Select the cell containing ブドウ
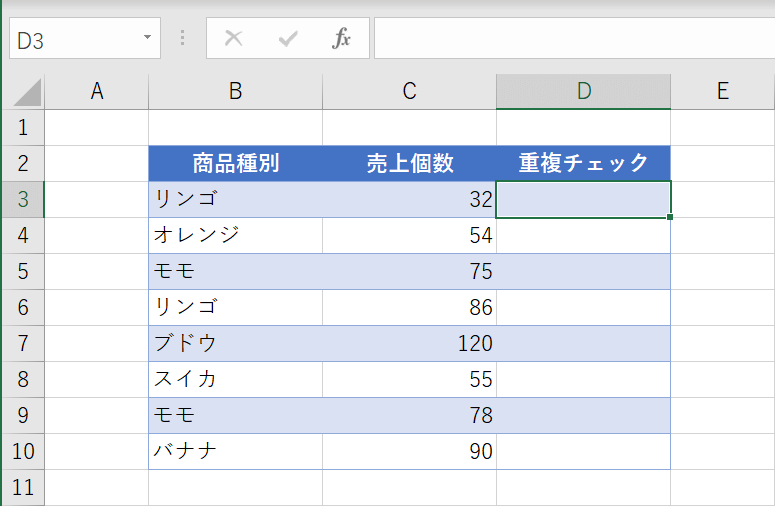 pos(235,343)
